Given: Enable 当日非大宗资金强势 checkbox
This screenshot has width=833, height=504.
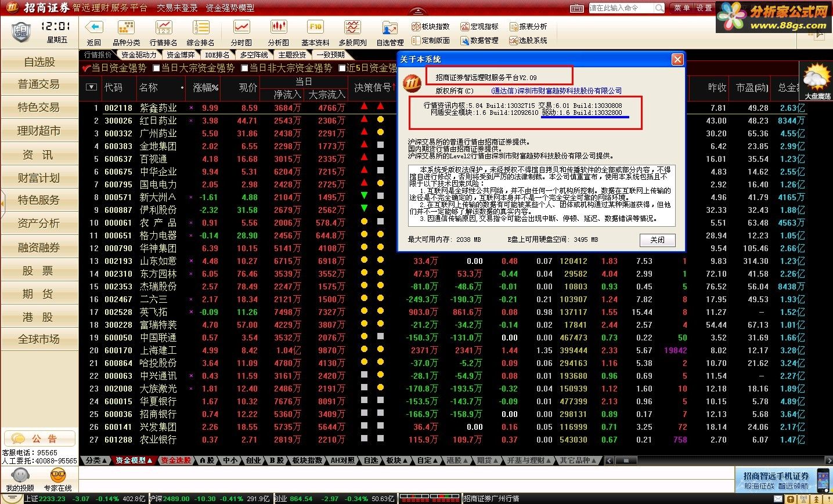Looking at the screenshot, I should [x=244, y=68].
